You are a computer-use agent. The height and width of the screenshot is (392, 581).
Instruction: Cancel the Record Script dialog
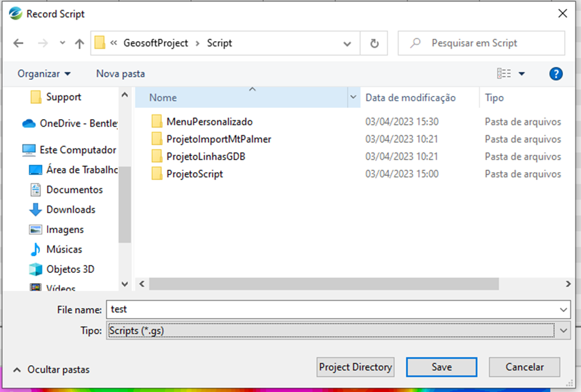(524, 367)
